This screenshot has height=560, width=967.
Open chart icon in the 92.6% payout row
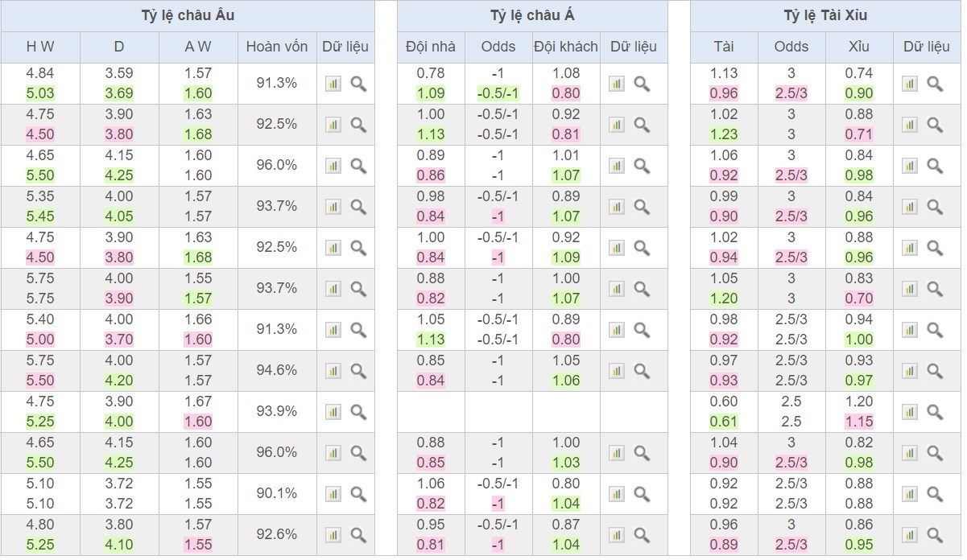333,535
